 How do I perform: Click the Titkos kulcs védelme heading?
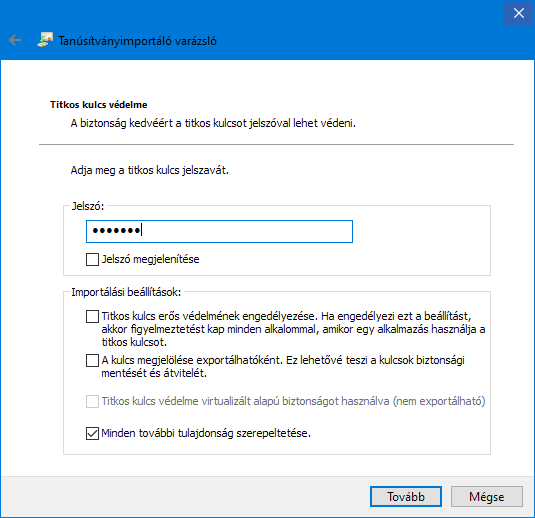tap(99, 104)
